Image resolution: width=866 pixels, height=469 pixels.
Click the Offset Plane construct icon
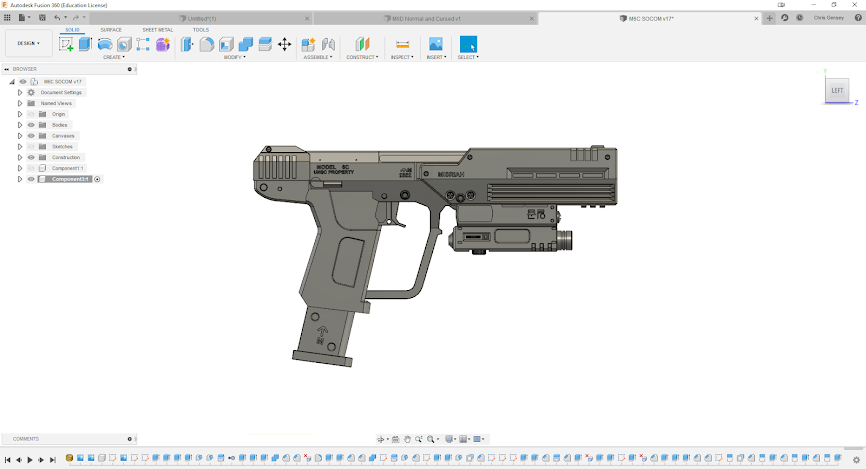coord(362,44)
